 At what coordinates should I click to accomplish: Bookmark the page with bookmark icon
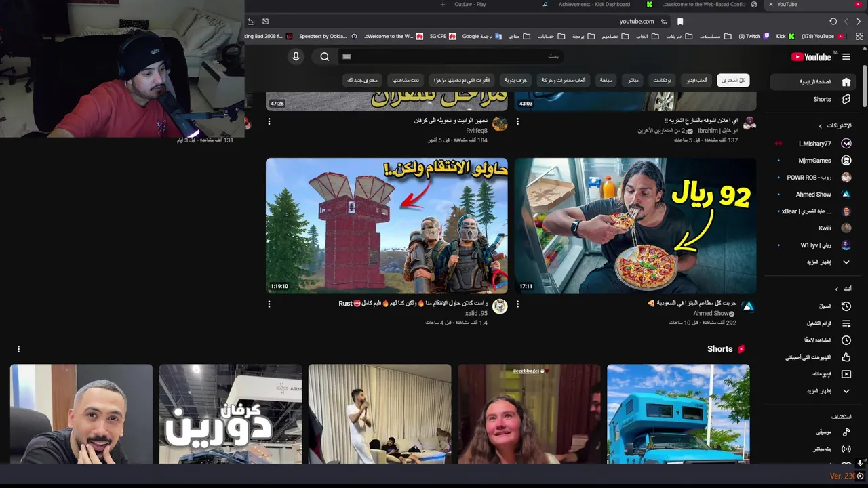[680, 22]
